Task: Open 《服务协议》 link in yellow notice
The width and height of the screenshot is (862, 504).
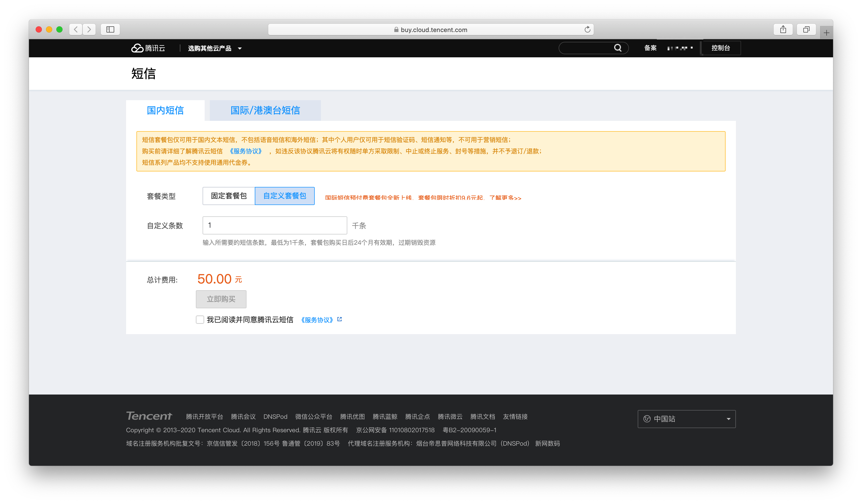Action: click(245, 151)
